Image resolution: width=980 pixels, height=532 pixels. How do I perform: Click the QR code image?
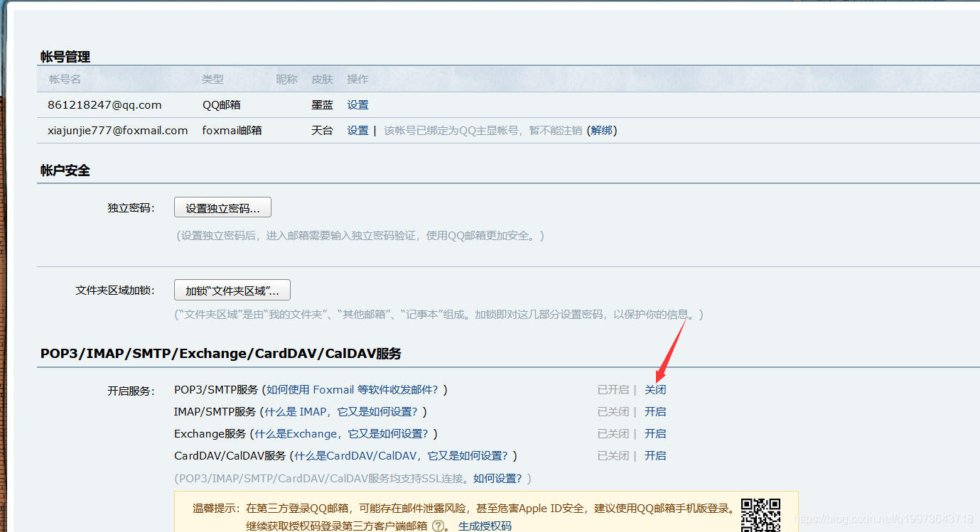(x=761, y=515)
